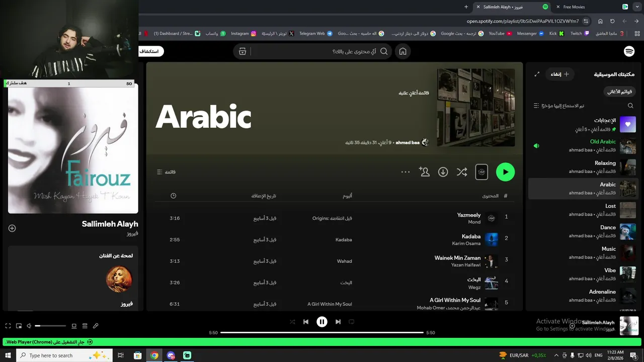Open the Lost playlist
This screenshot has height=362, width=644.
click(x=583, y=210)
